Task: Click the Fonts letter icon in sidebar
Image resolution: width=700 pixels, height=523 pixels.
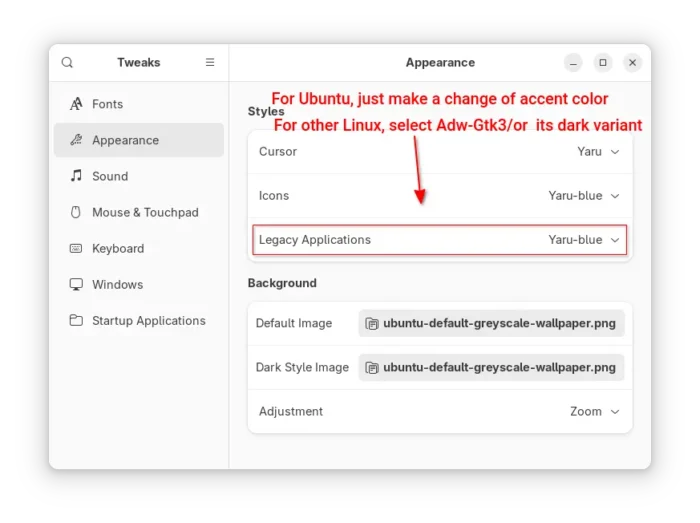Action: 76,104
